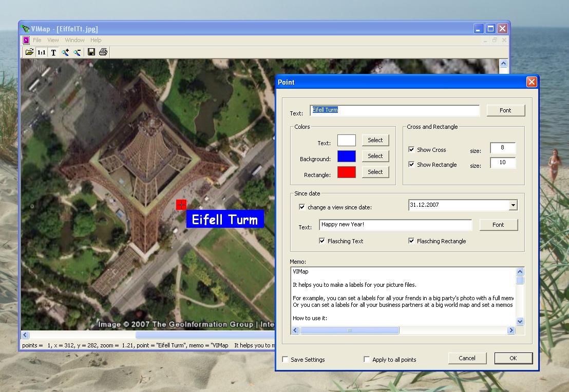The height and width of the screenshot is (392, 569).
Task: Confirm point settings with OK
Action: [x=514, y=358]
